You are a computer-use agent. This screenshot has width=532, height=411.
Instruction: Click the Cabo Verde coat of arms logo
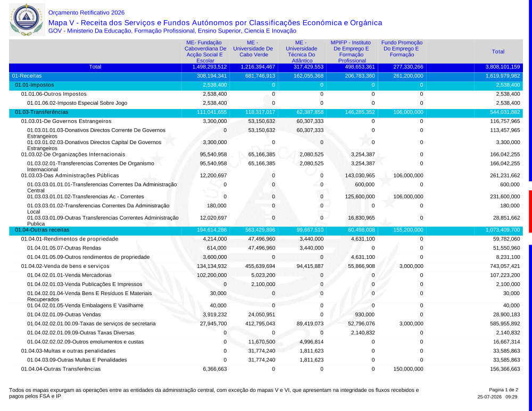(27, 20)
